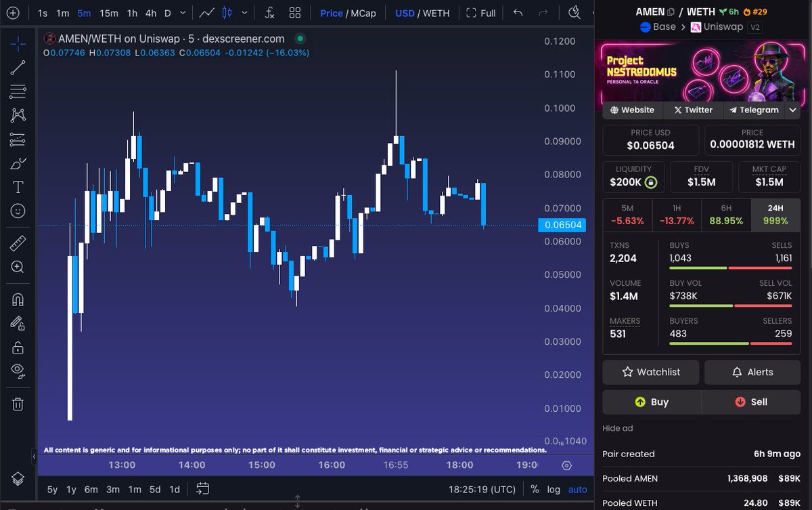812x510 pixels.
Task: Click the Buy button
Action: coord(652,402)
